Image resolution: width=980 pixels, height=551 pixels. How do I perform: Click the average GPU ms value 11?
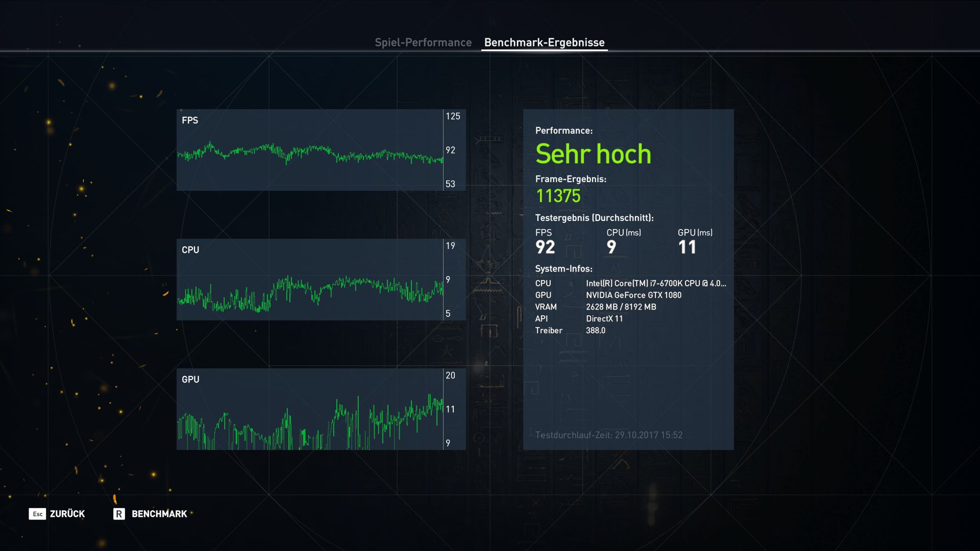(x=687, y=247)
